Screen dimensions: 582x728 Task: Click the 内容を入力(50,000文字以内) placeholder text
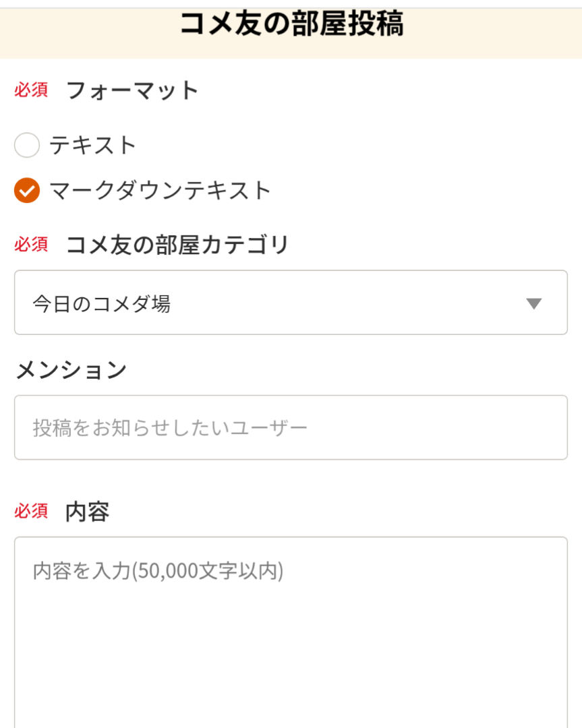pyautogui.click(x=158, y=571)
